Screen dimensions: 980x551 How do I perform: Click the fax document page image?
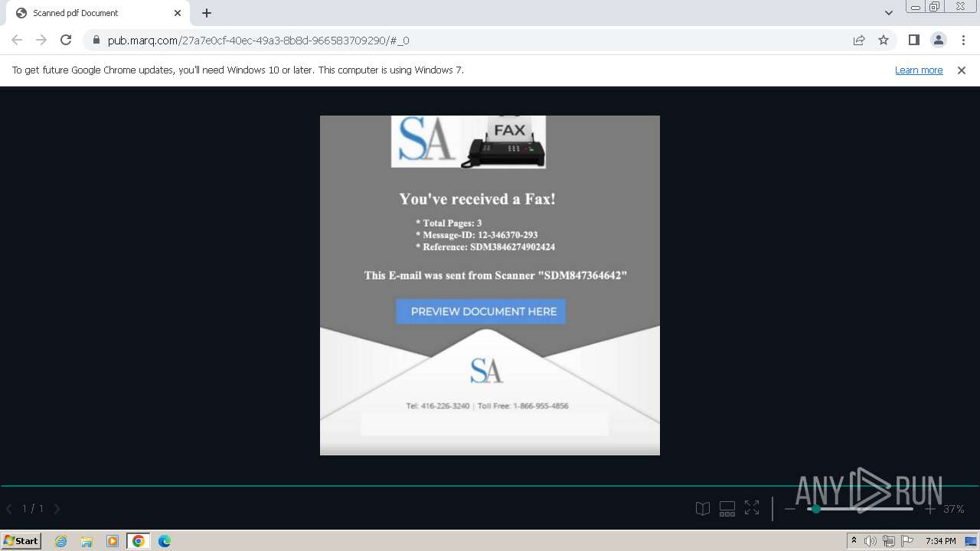click(490, 285)
